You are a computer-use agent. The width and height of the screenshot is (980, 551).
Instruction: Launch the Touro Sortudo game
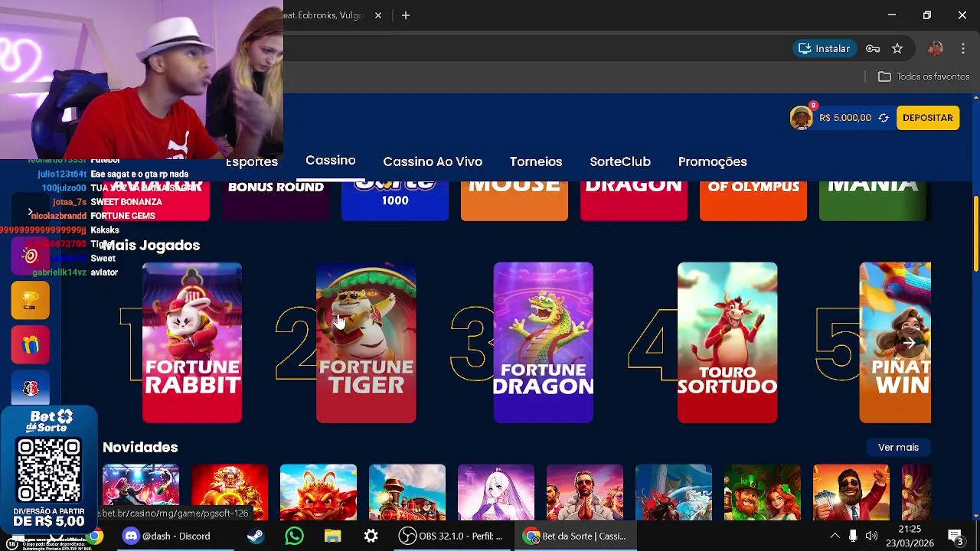click(x=727, y=342)
